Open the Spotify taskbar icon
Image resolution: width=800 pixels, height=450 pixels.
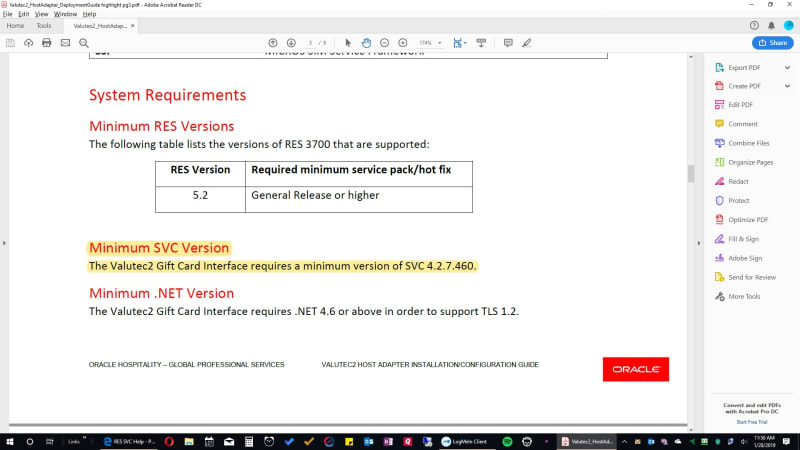point(507,442)
